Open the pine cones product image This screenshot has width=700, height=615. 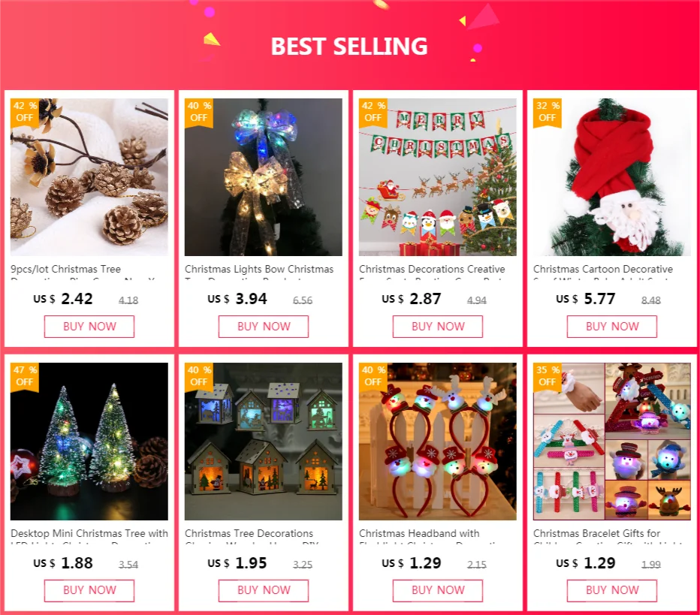[x=89, y=177]
